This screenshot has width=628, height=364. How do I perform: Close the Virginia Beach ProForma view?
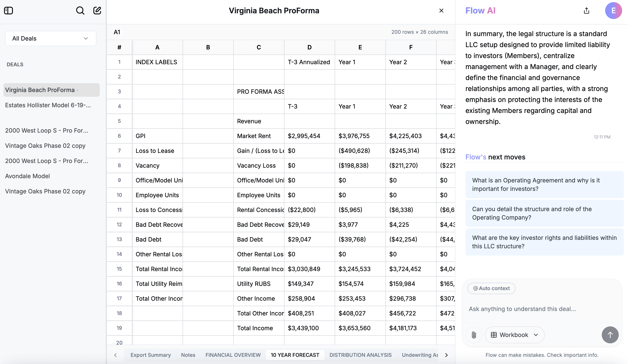[442, 11]
